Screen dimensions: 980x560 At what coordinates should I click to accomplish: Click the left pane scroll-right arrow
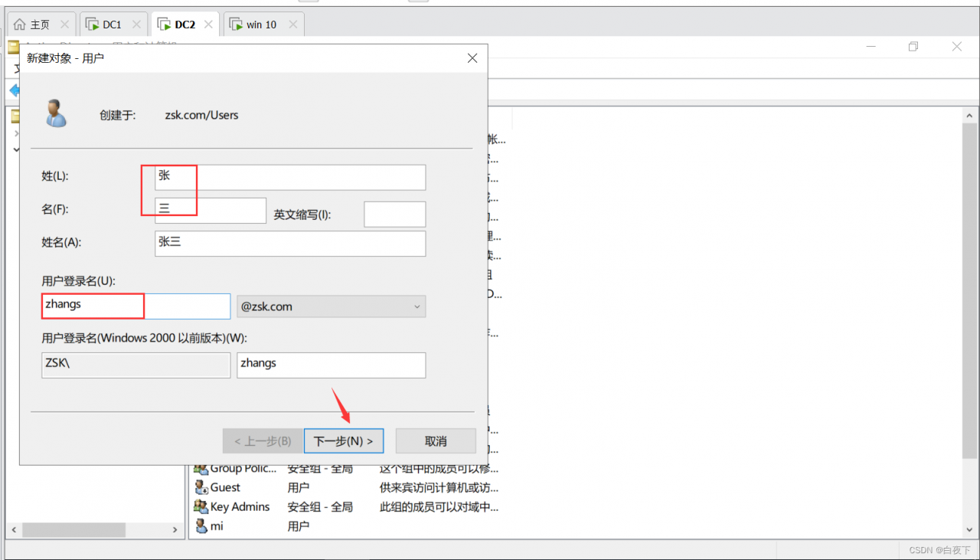[x=175, y=529]
